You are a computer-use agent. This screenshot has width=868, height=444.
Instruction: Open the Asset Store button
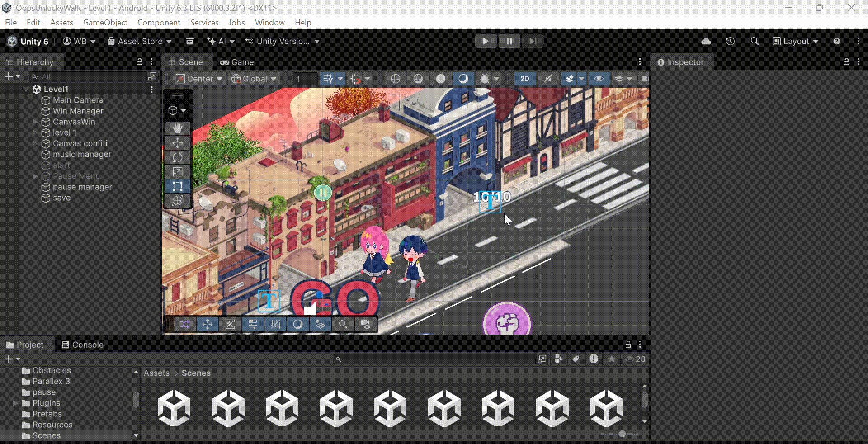coord(139,41)
